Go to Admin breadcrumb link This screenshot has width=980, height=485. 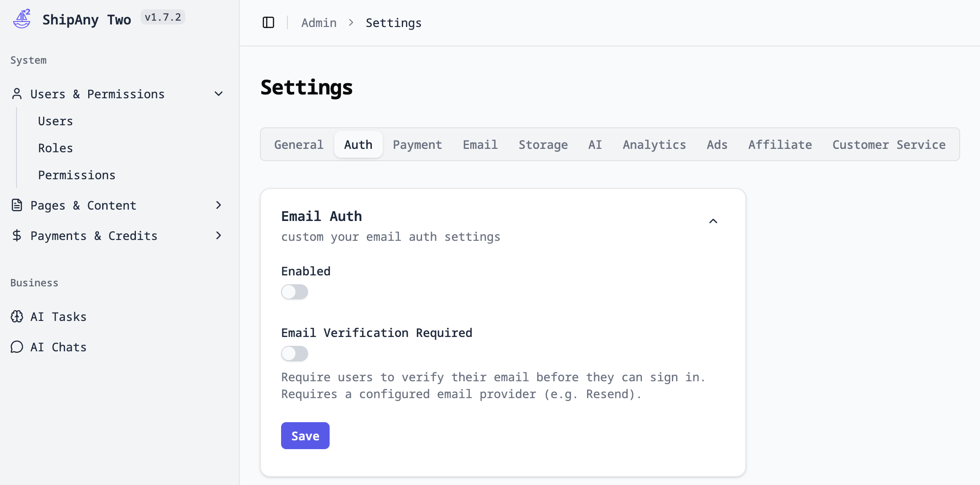319,23
